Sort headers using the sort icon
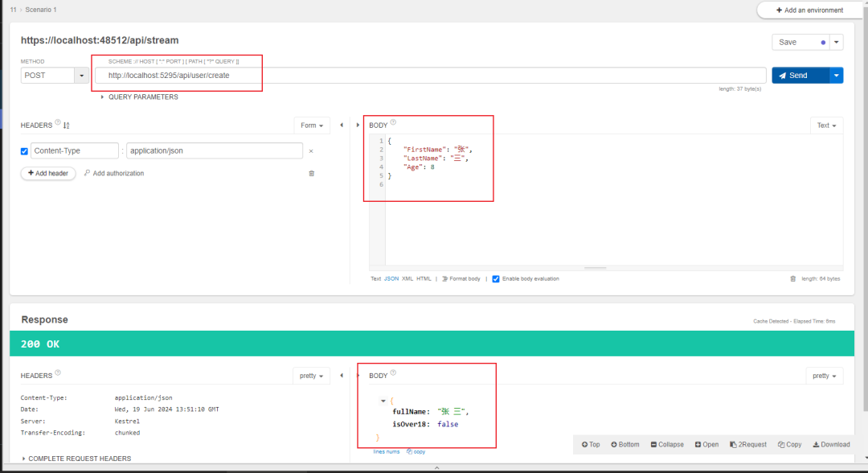 (66, 125)
